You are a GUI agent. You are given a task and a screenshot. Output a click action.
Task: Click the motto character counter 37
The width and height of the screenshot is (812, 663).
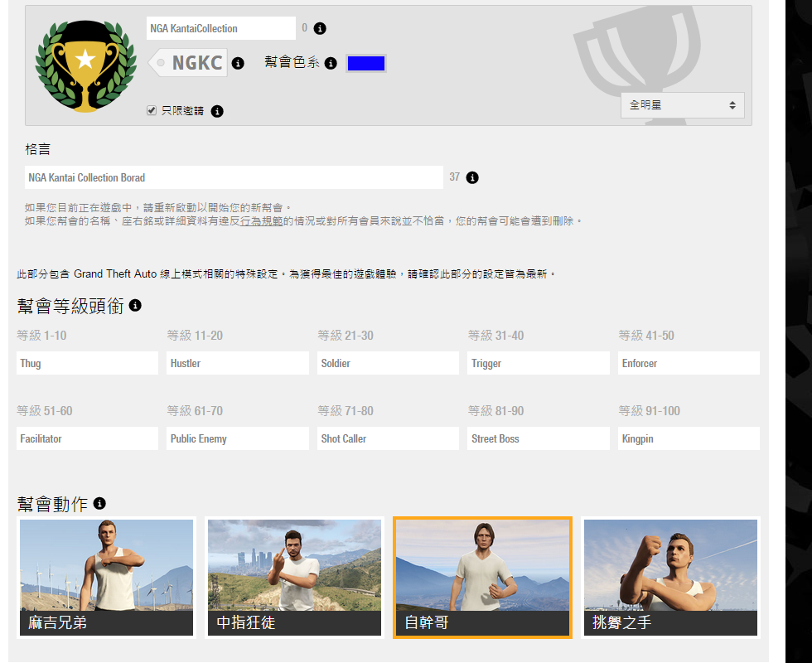pos(455,177)
